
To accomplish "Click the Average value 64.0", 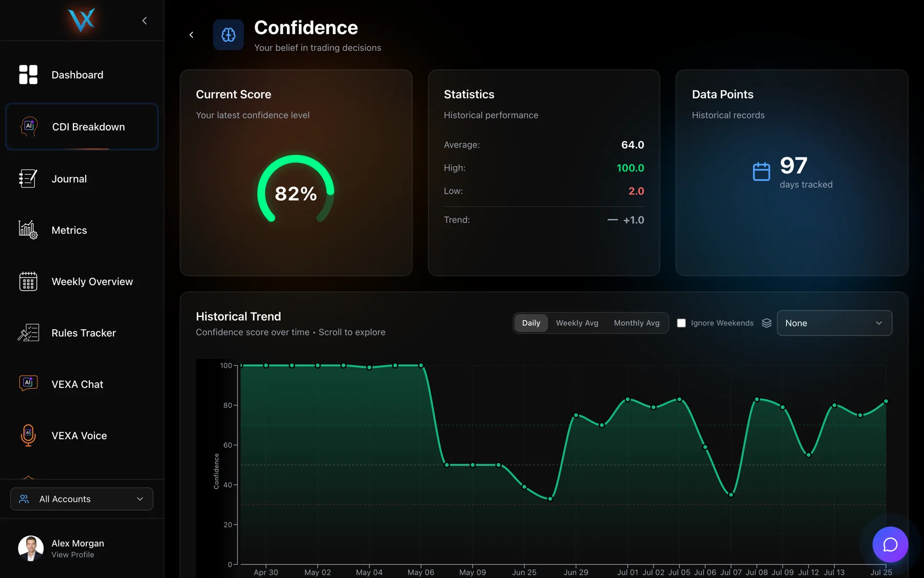I will pos(632,145).
